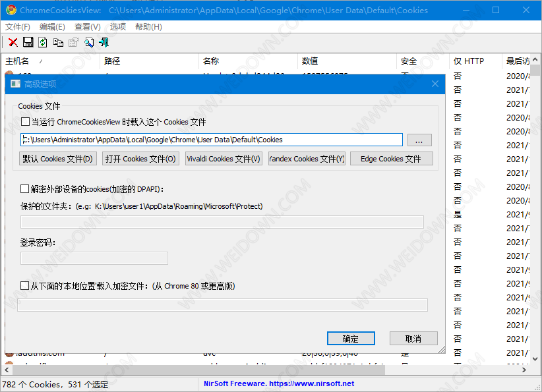Click the '是' cell in the 仅 HTTP column
Viewport: 542px width, 392px height.
click(x=458, y=215)
